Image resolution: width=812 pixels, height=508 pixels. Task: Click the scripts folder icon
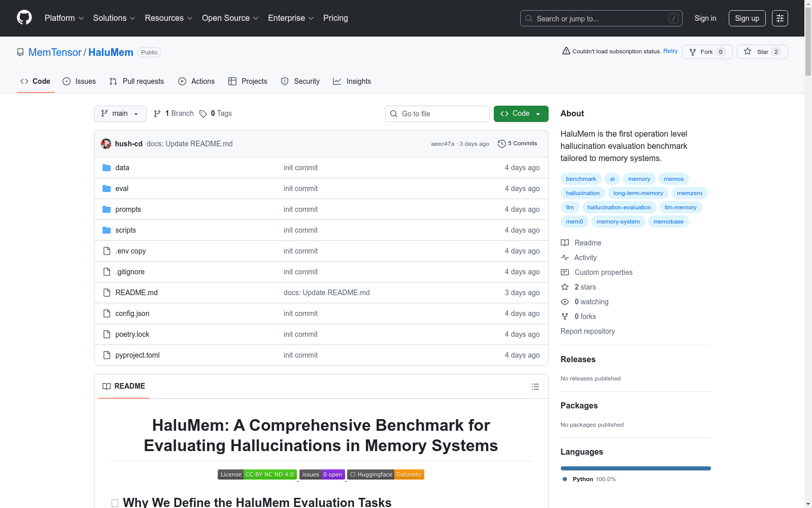(107, 230)
